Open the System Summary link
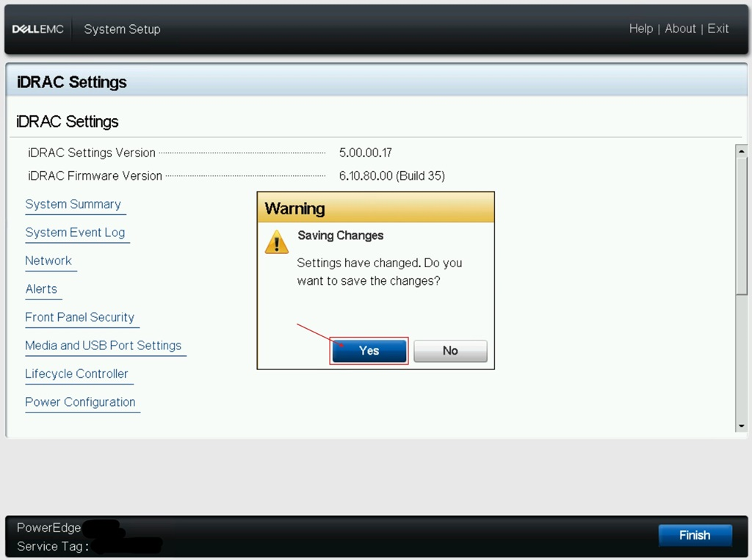752x560 pixels. 73,204
